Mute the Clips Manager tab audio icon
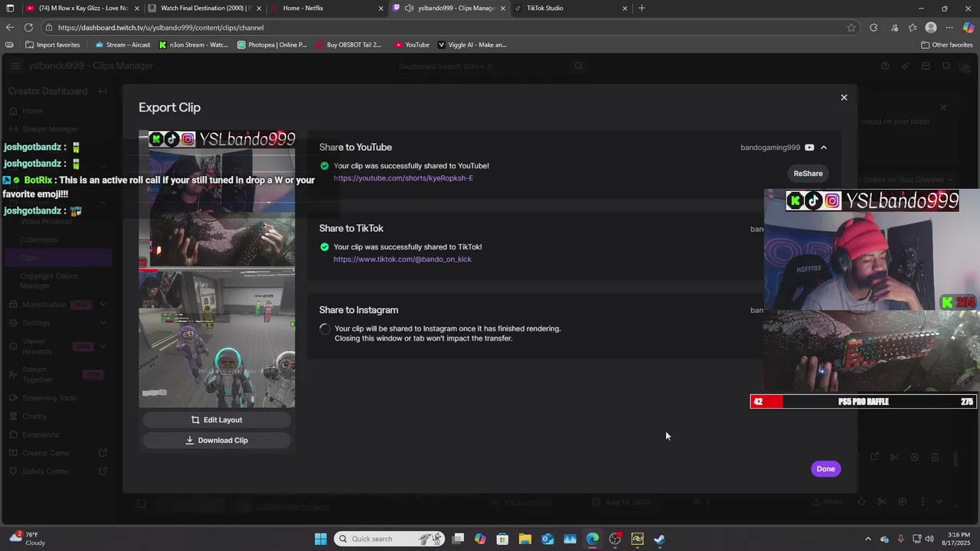This screenshot has width=980, height=551. click(x=410, y=8)
